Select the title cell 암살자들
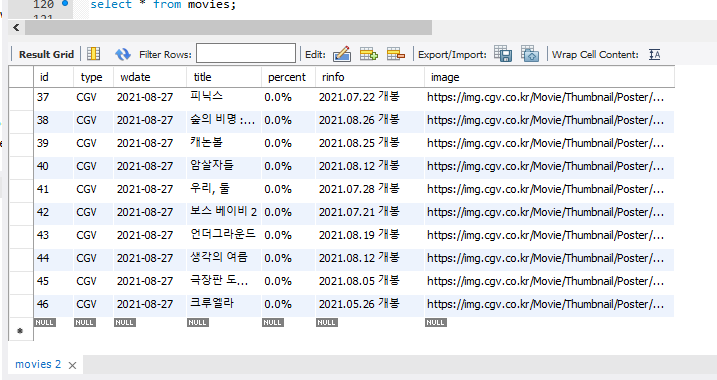717x380 pixels. click(224, 166)
